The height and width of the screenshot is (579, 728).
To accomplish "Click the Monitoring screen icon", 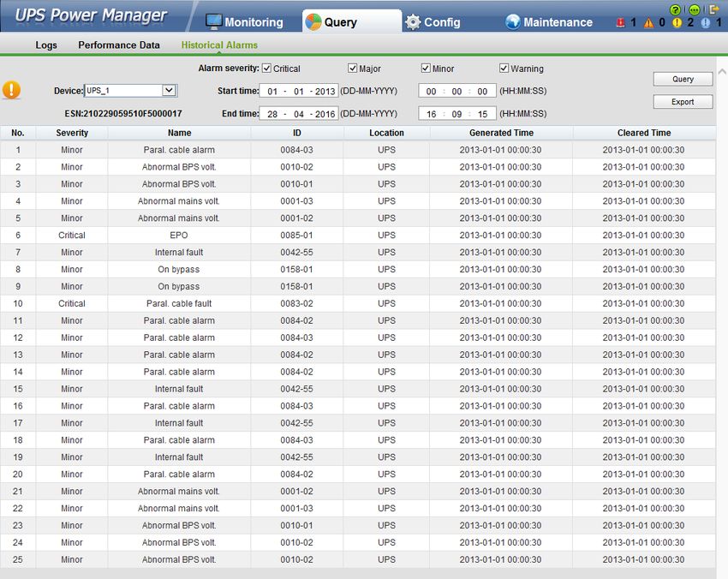I will pyautogui.click(x=214, y=21).
